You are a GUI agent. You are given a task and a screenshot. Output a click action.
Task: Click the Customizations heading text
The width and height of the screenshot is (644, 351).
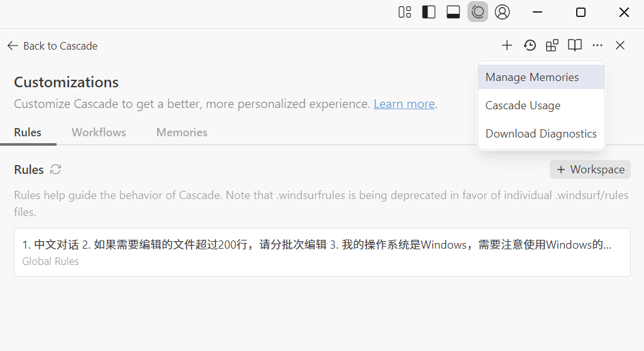tap(66, 82)
